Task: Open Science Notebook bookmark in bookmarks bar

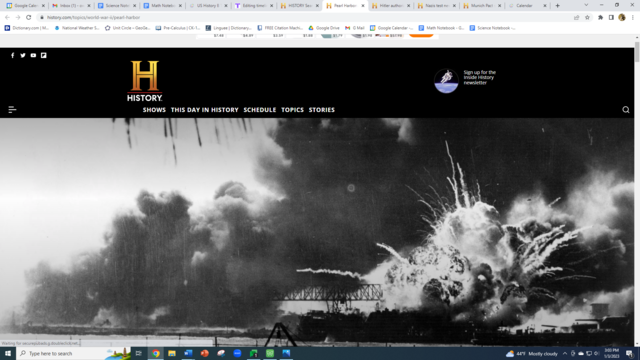Action: tap(492, 28)
